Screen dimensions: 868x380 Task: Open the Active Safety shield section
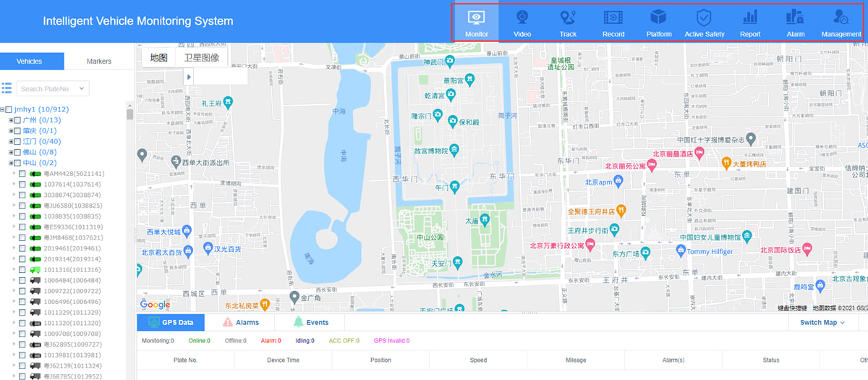704,22
